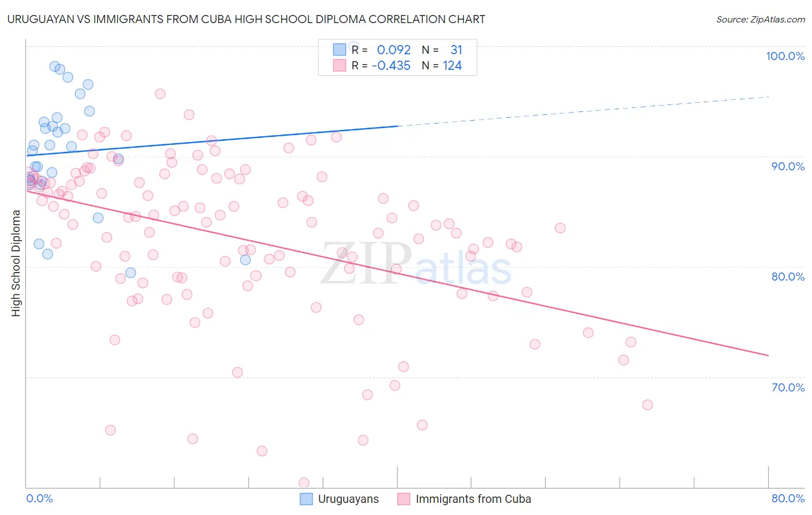
Task: Open the Source: ZipAtlas.com link
Action: click(x=761, y=19)
